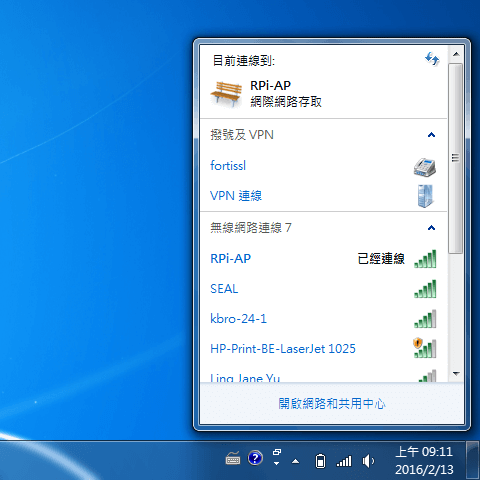Click the fortissl telephone dial-up icon
The width and height of the screenshot is (480, 480).
425,167
